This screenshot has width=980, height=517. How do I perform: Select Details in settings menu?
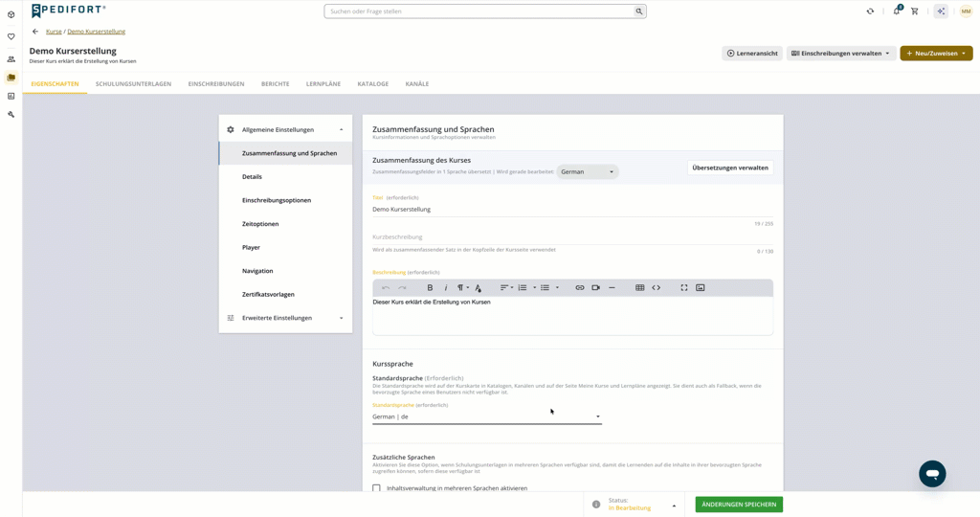(x=285, y=177)
